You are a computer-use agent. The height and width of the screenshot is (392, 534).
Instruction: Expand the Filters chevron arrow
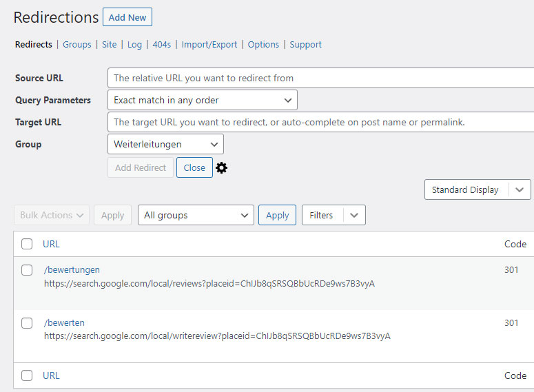354,215
